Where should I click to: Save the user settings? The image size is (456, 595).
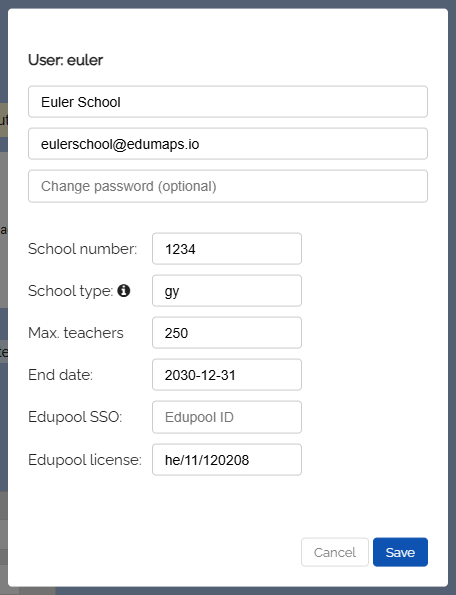400,552
